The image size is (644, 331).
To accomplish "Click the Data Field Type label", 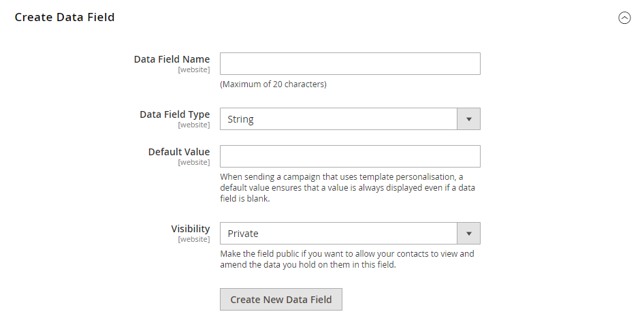I will coord(174,114).
